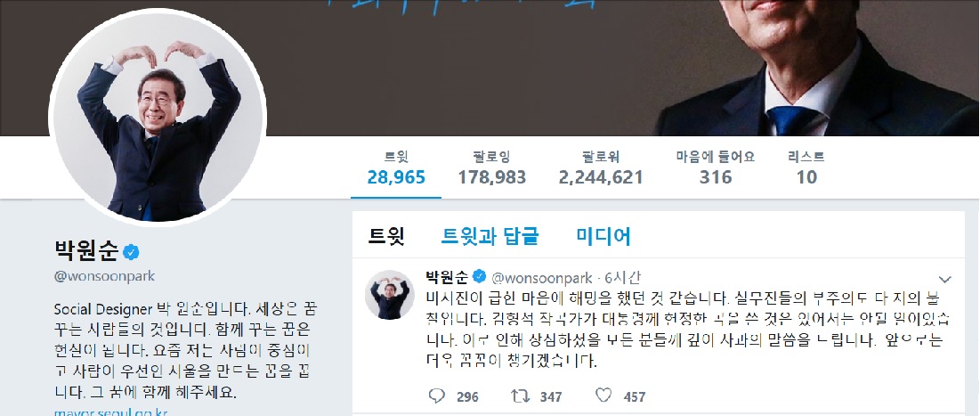Like the tweet with heart icon
Image resolution: width=980 pixels, height=416 pixels.
tap(603, 396)
